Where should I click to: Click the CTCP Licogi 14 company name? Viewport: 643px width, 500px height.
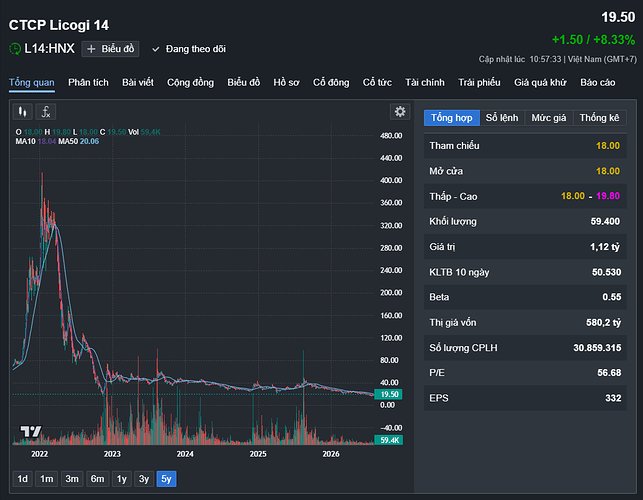click(59, 25)
